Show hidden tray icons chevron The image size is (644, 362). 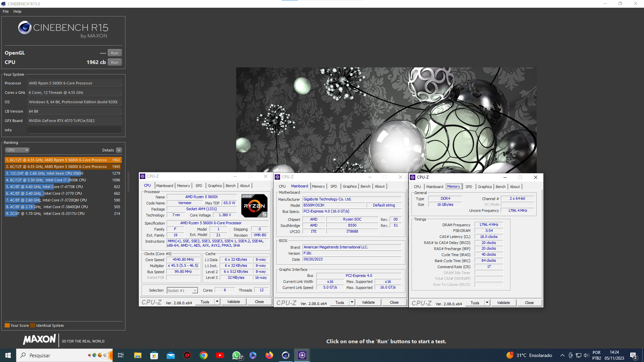tap(562, 355)
